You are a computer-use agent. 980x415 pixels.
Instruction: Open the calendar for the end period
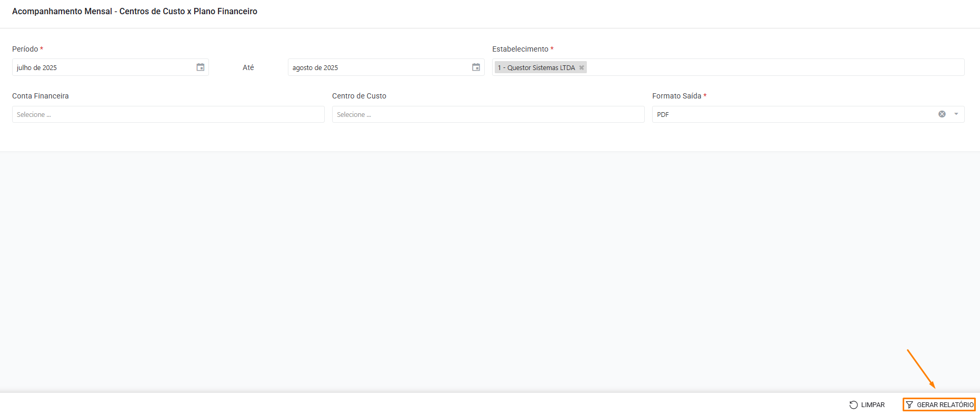click(x=476, y=67)
